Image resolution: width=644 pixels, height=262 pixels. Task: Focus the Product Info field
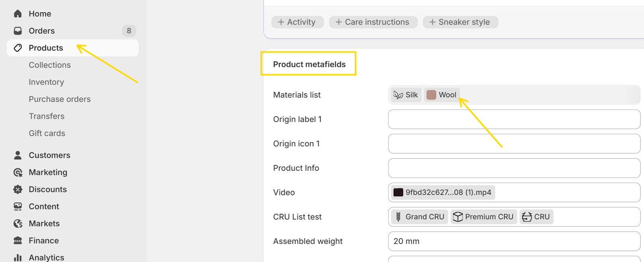514,168
